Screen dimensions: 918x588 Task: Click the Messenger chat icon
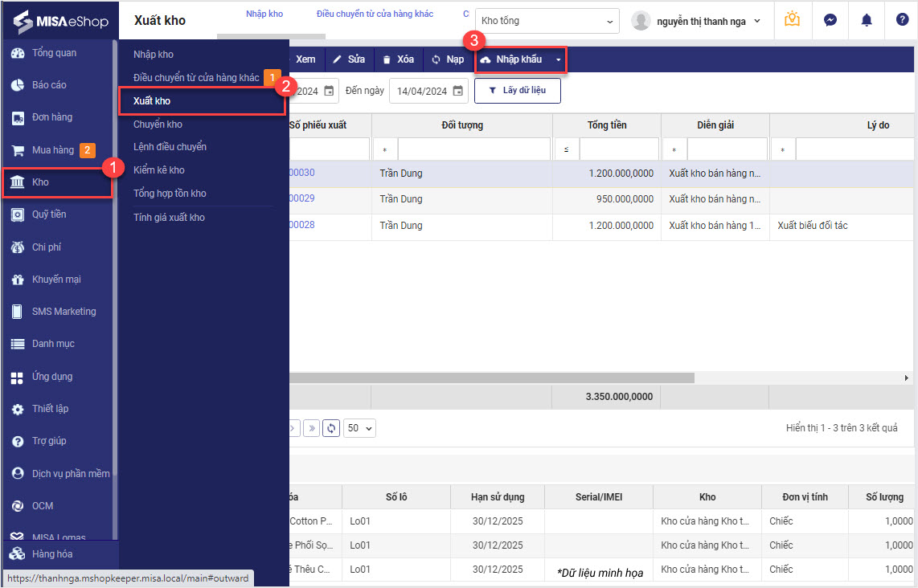coord(830,20)
